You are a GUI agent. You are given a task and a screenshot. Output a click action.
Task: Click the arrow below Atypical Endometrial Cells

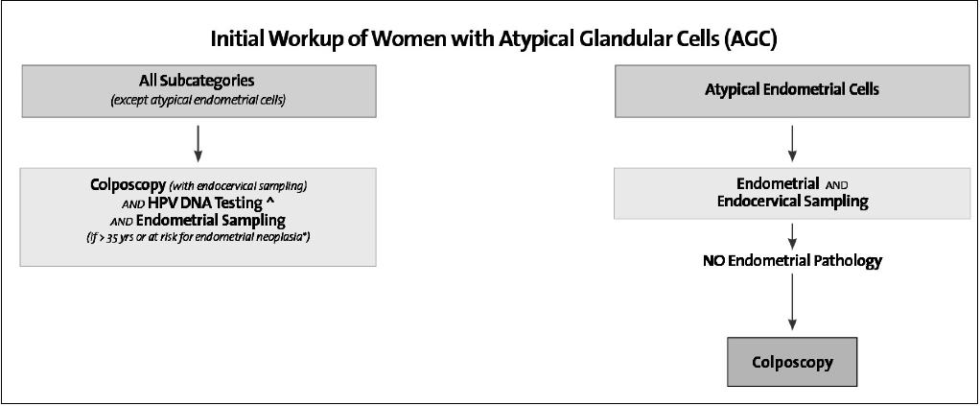(792, 143)
